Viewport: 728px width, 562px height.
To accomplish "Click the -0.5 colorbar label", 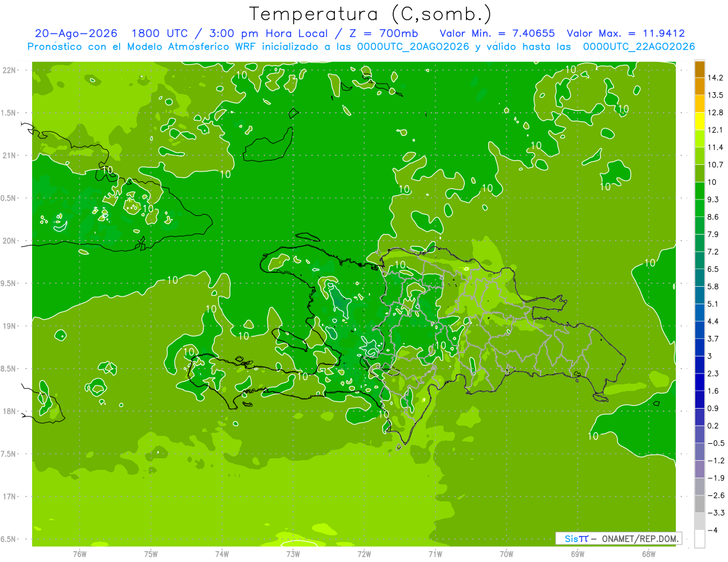I will pyautogui.click(x=715, y=443).
